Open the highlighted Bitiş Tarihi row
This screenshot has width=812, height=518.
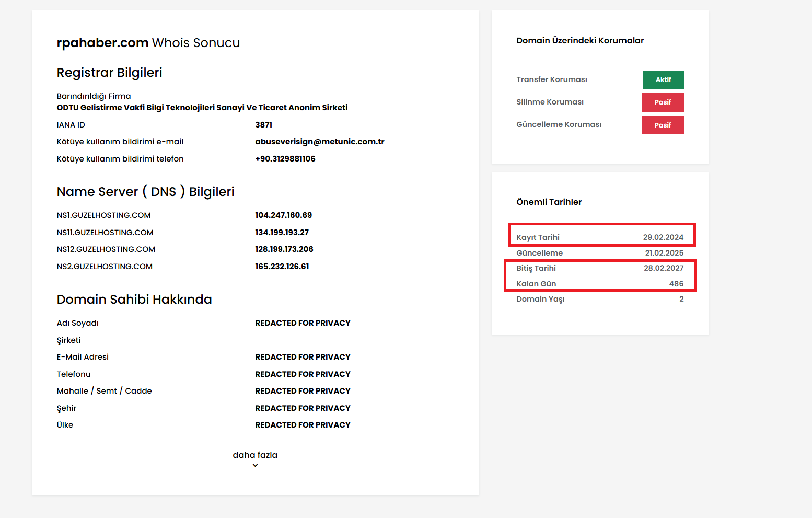pos(600,268)
